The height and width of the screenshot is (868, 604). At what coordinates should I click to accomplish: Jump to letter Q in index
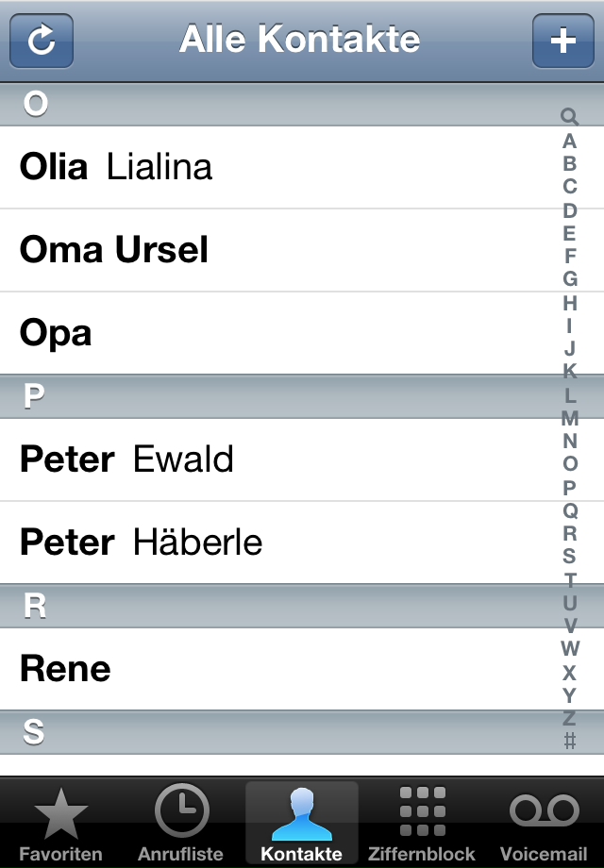click(570, 510)
